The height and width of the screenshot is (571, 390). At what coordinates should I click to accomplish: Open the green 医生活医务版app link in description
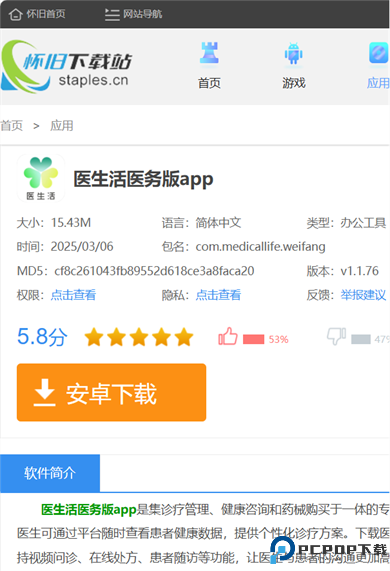coord(88,509)
